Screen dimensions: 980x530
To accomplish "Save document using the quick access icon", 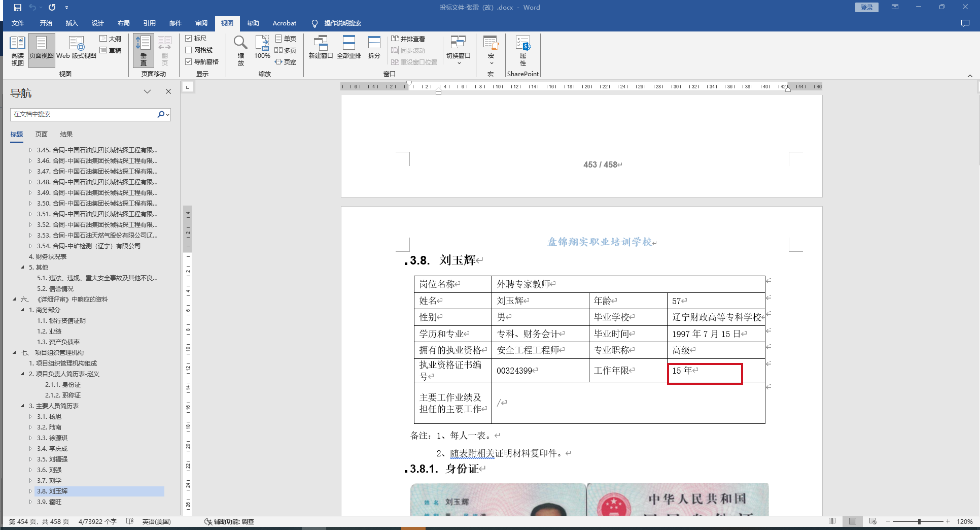I will click(x=18, y=8).
